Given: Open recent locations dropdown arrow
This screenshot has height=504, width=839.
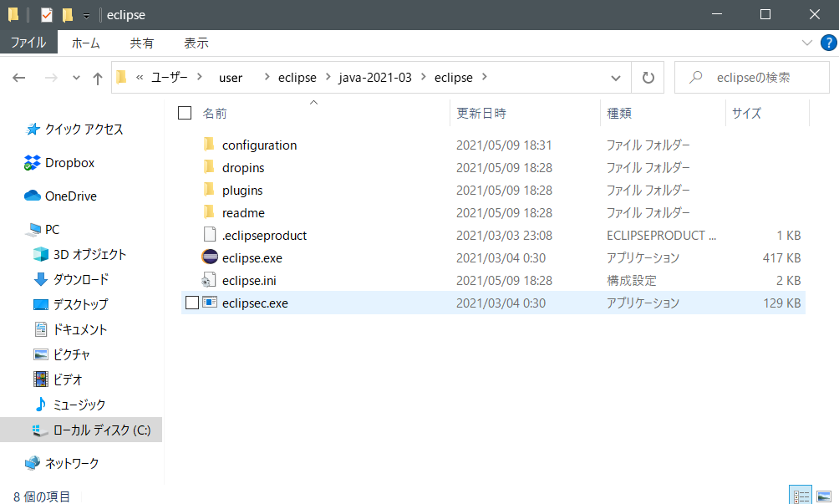Looking at the screenshot, I should (x=77, y=78).
